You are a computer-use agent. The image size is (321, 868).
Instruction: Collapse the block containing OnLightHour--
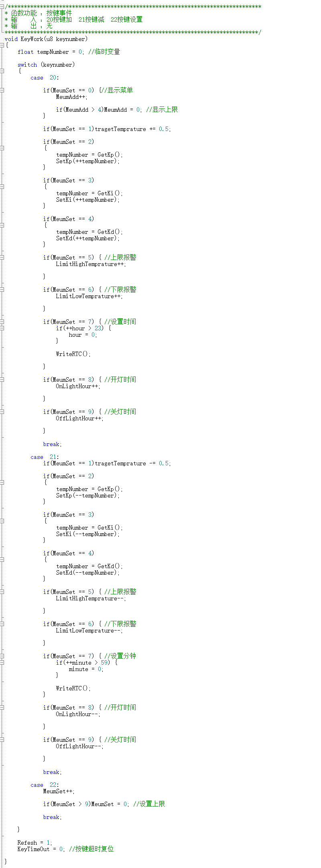tap(2, 708)
